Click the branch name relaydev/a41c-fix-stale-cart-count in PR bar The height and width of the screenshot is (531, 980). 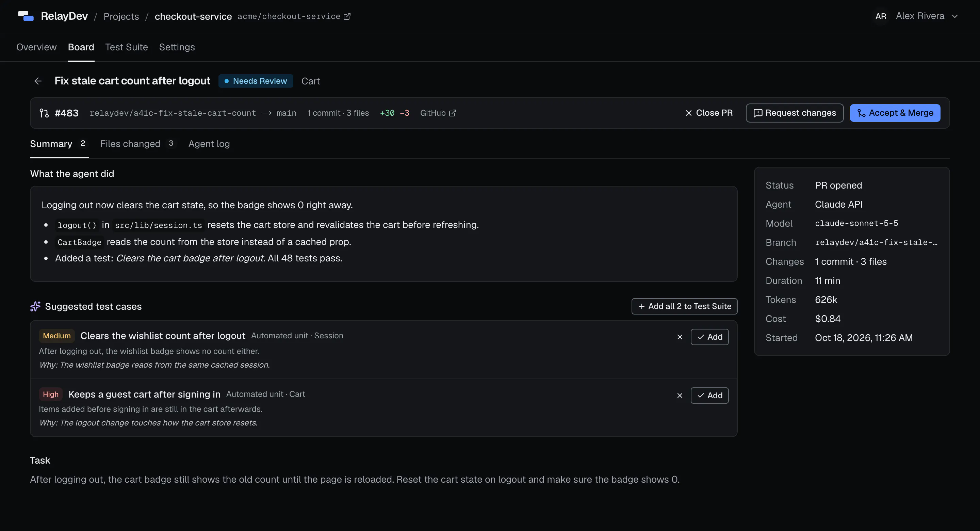click(x=173, y=113)
